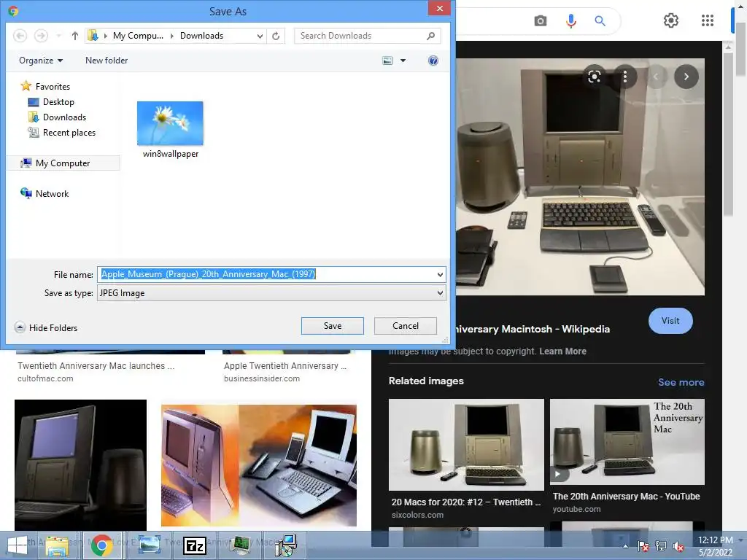The image size is (747, 560).
Task: Select My Computer in navigation pane
Action: pos(63,163)
